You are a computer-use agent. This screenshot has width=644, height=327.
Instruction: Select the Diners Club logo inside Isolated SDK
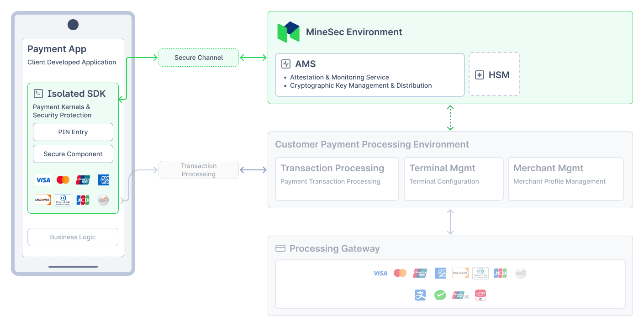click(x=63, y=200)
